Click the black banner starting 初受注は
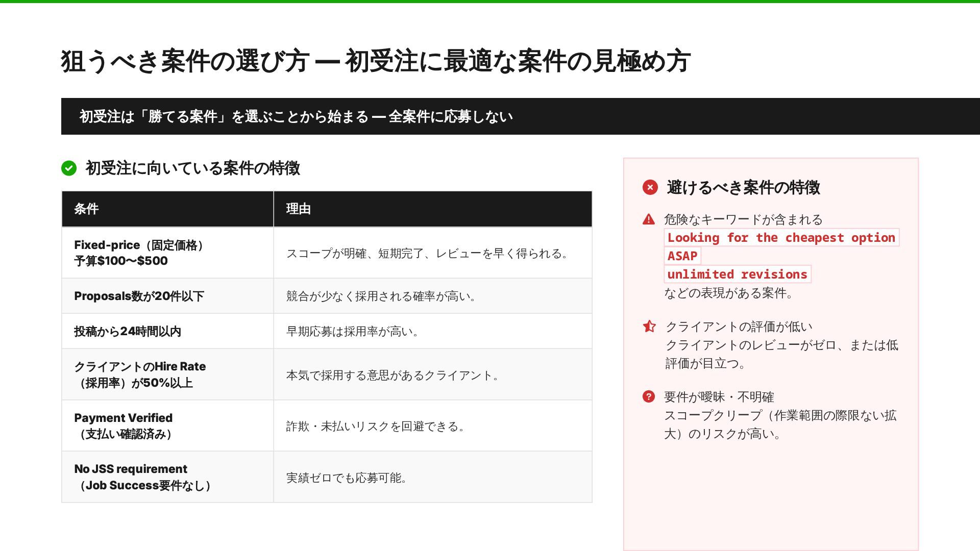 click(x=296, y=116)
